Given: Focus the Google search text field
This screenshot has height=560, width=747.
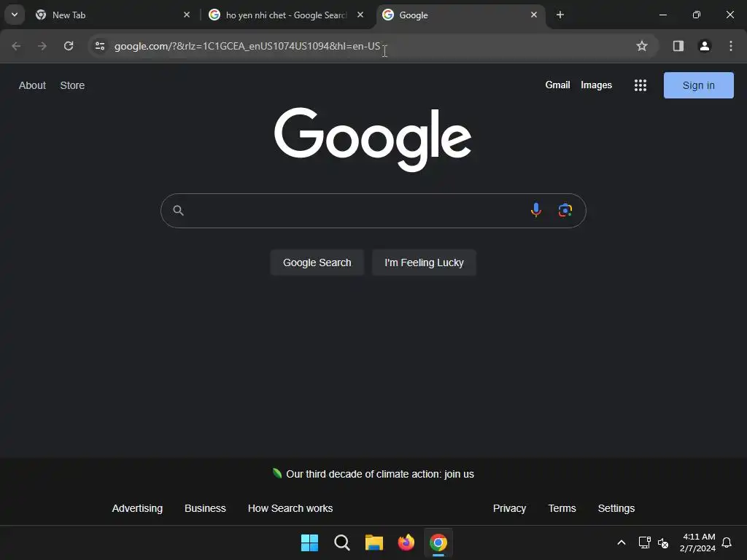Looking at the screenshot, I should (355, 211).
